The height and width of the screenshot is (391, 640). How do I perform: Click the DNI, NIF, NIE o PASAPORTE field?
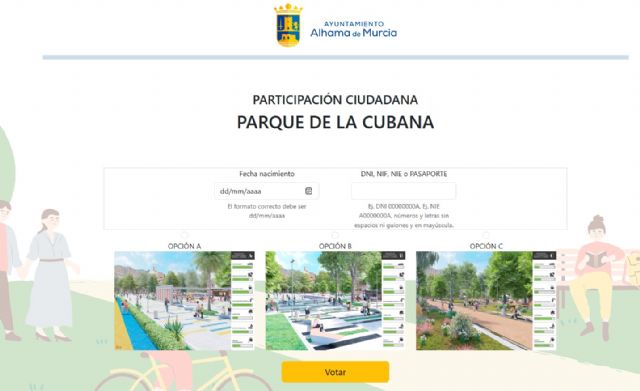(403, 191)
